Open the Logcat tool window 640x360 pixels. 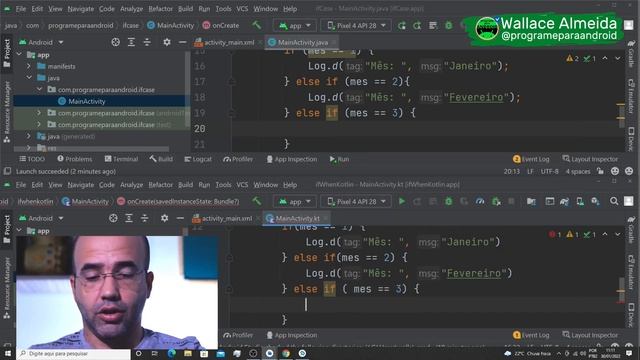pyautogui.click(x=198, y=159)
